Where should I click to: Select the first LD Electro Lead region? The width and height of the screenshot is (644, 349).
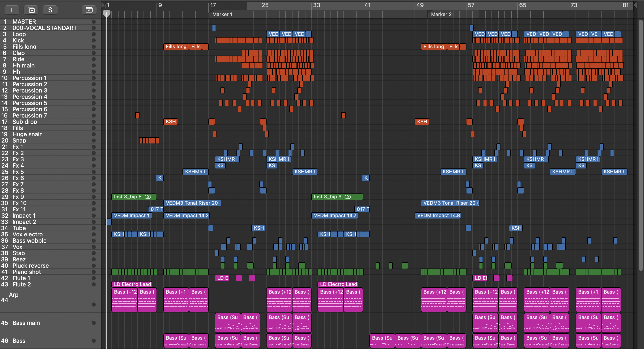[132, 284]
